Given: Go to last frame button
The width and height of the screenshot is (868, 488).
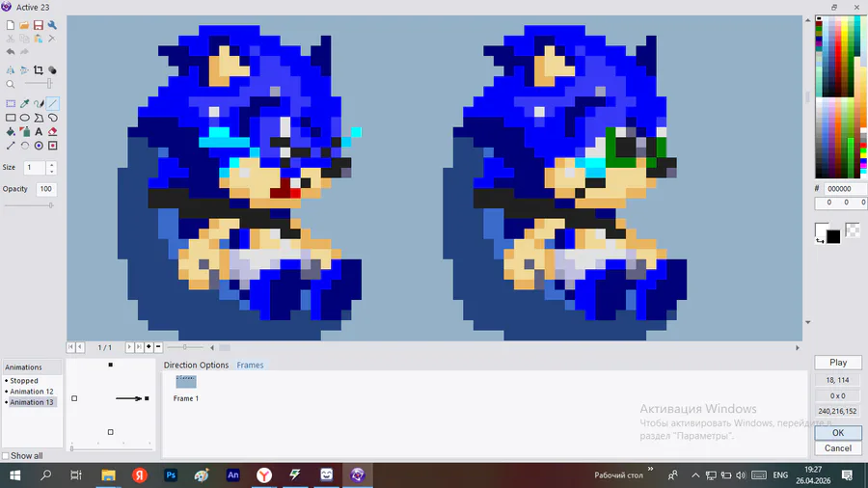Looking at the screenshot, I should 139,347.
